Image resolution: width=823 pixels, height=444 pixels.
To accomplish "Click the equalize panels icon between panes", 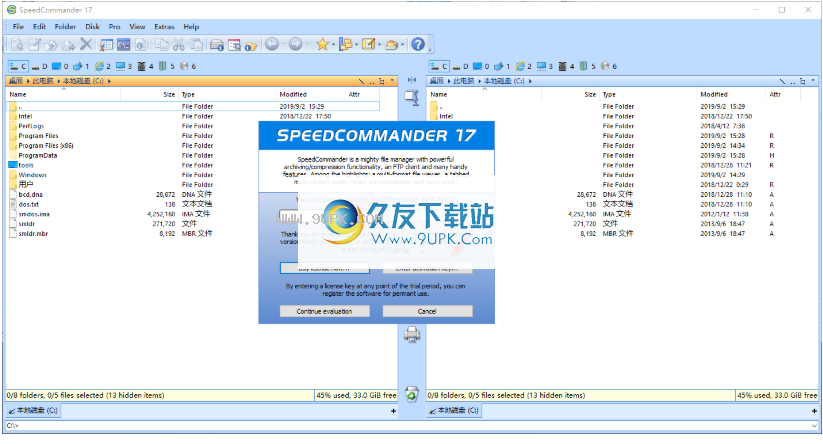I will coord(412,80).
